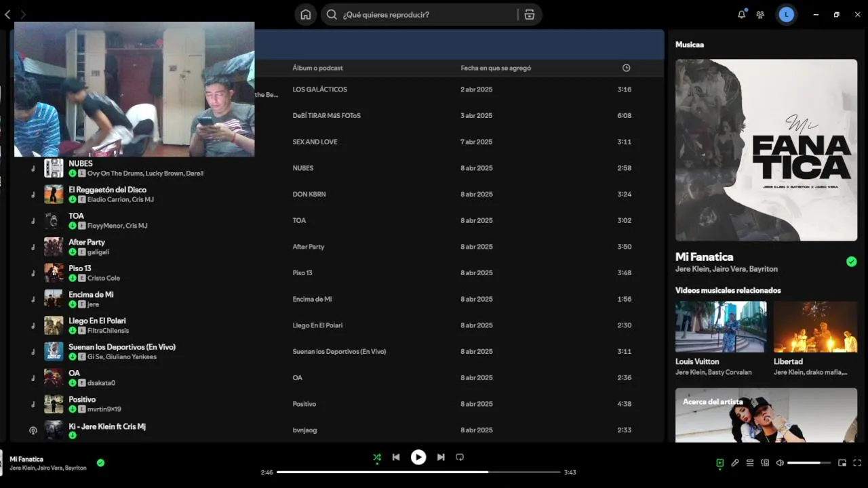Mute the volume speaker icon
The width and height of the screenshot is (868, 488).
tap(780, 463)
